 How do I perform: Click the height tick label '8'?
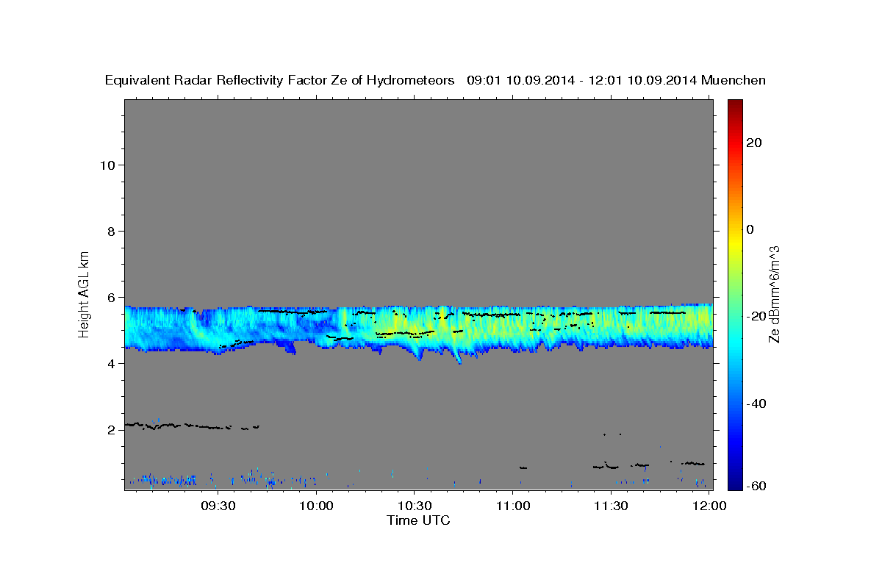pos(112,231)
